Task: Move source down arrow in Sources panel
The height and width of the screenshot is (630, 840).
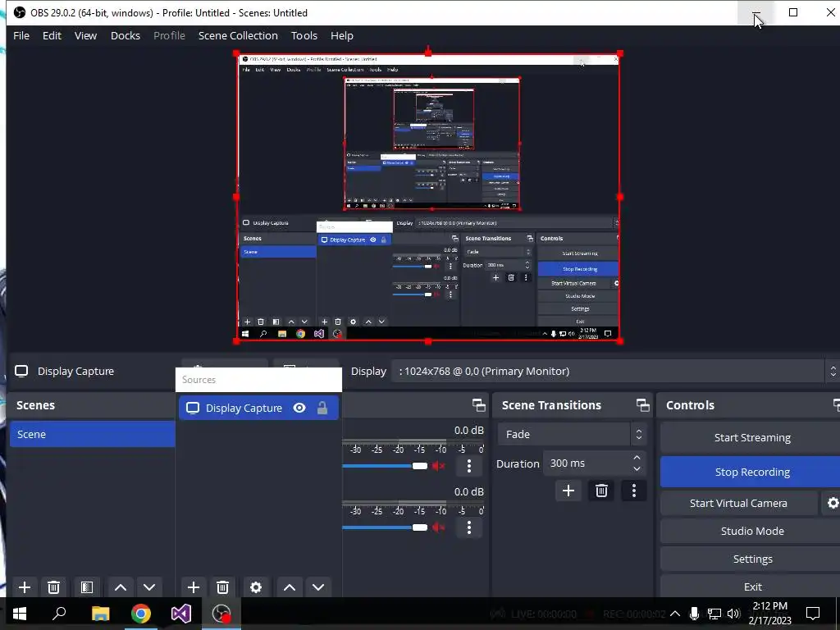Action: point(318,587)
